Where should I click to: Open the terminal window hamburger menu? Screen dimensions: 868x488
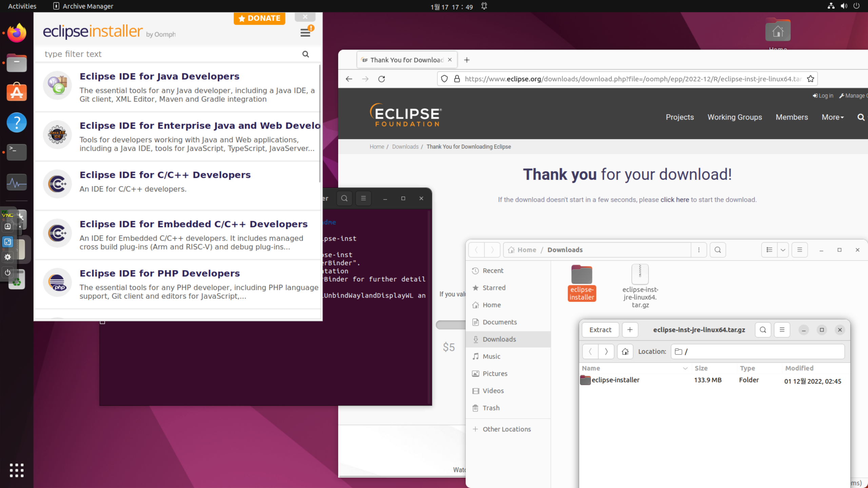click(363, 199)
